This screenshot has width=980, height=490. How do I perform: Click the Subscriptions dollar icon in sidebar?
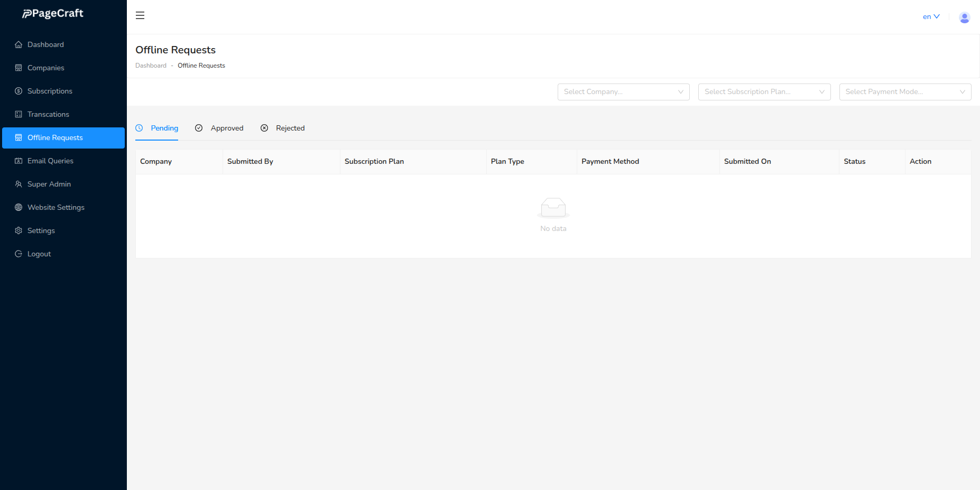click(x=19, y=91)
